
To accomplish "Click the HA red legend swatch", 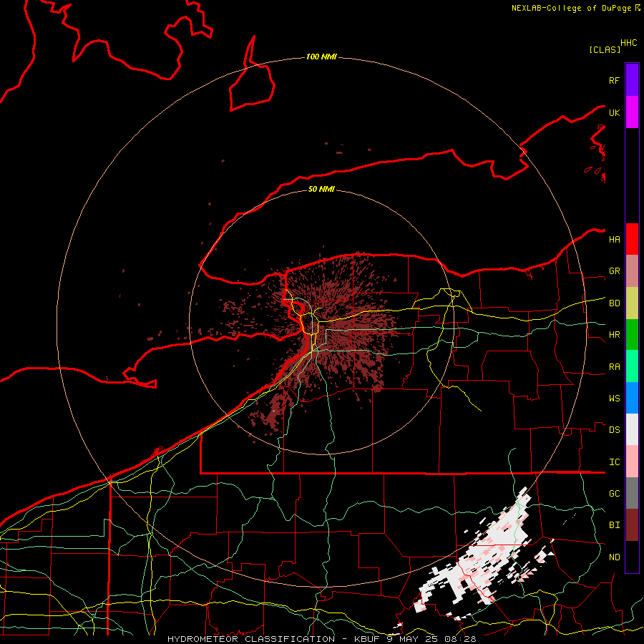I will [632, 239].
